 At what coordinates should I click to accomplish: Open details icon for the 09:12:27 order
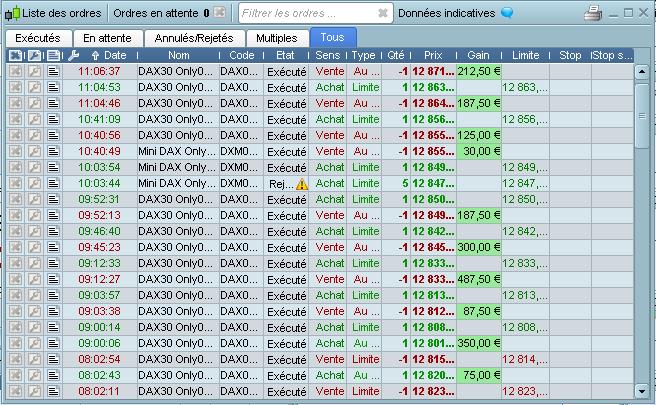pos(53,279)
